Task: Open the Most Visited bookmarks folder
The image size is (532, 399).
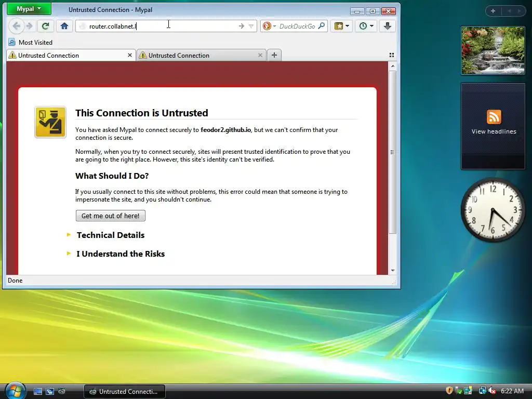Action: [x=31, y=43]
